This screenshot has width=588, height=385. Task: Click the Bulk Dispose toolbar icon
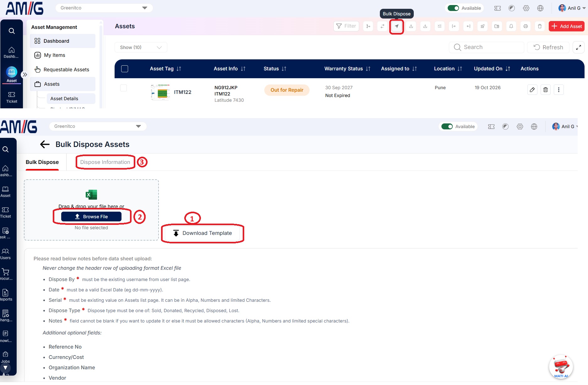396,26
